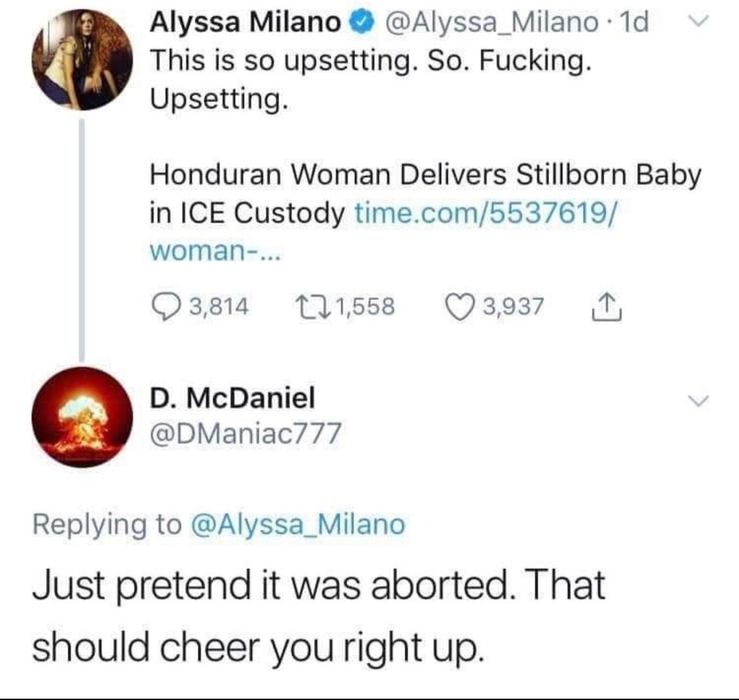Click @Alyssa_Milano in the Replying to line
The width and height of the screenshot is (739, 700).
pos(297,524)
